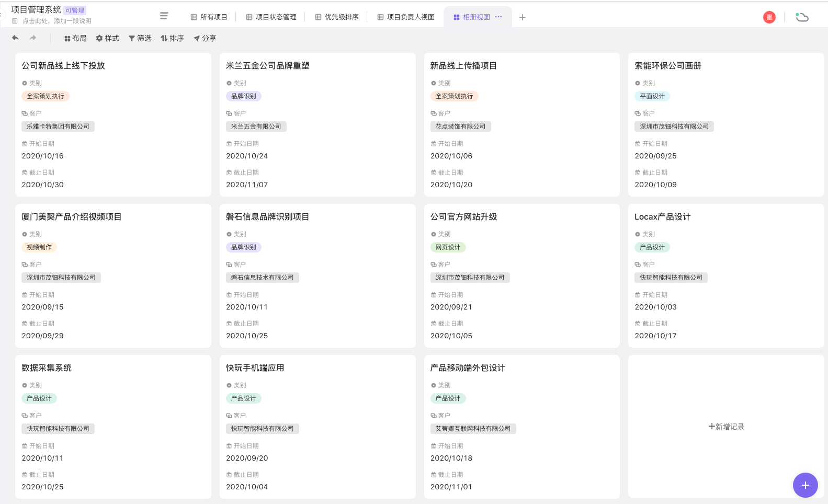Switch to the 项目负责人视图 tab
Viewport: 828px width, 504px height.
pyautogui.click(x=406, y=17)
